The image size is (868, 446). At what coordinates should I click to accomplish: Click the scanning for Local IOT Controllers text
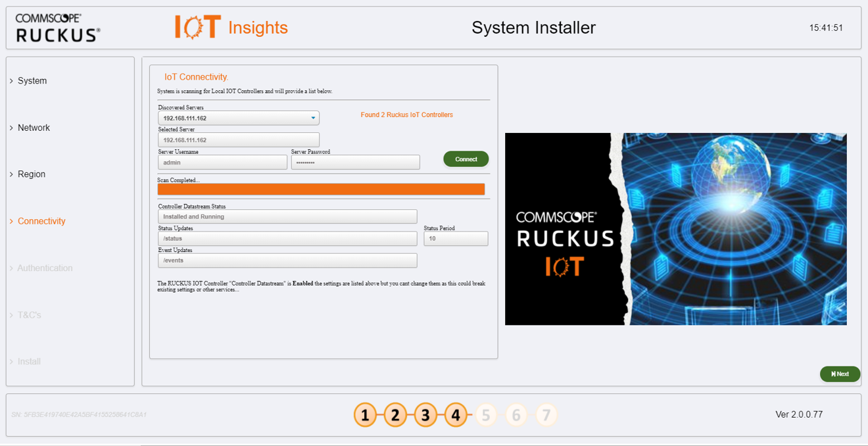coord(245,91)
